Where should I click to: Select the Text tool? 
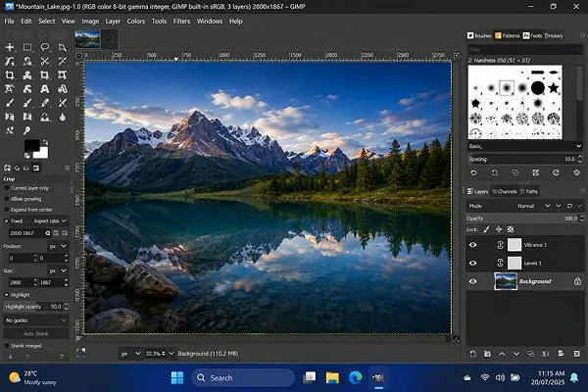point(45,89)
